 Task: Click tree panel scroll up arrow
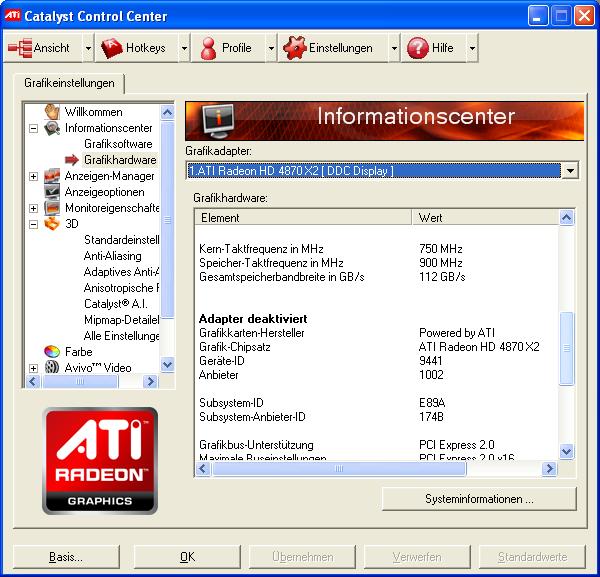click(x=167, y=112)
